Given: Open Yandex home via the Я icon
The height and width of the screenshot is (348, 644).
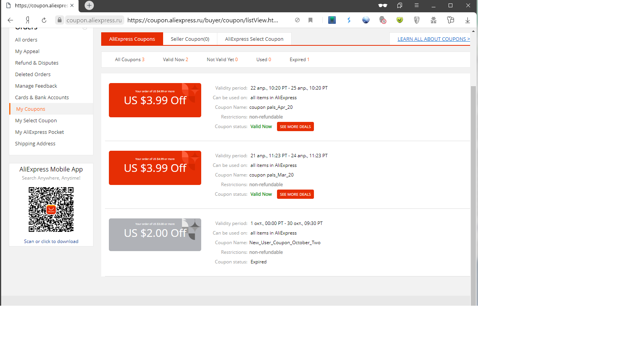Looking at the screenshot, I should [27, 20].
